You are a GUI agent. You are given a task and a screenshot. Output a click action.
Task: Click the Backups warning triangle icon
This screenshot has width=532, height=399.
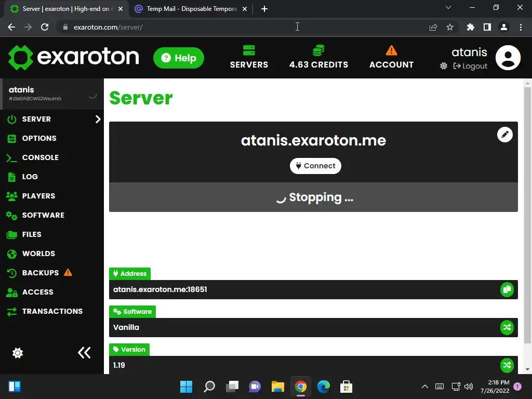pos(68,272)
